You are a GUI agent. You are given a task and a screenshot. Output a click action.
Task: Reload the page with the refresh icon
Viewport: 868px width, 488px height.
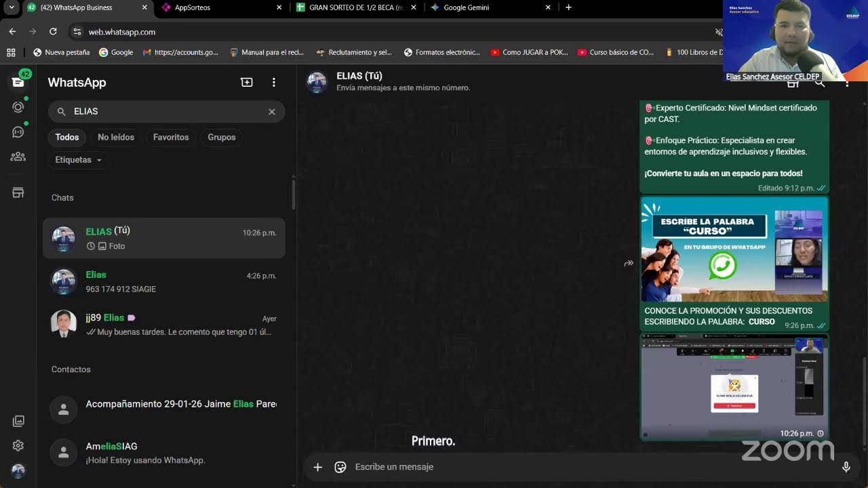pos(53,32)
